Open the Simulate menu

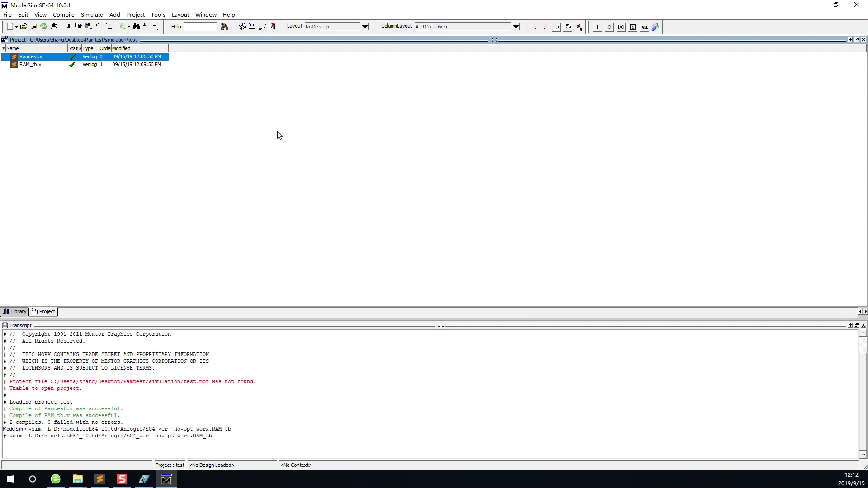92,14
